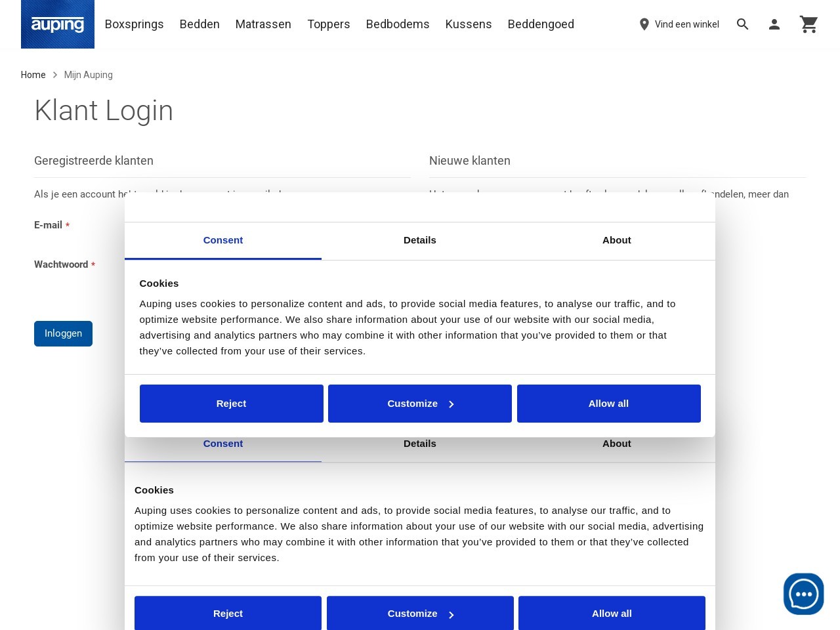Select Toppers in the navigation bar
Screen dimensions: 840x630
pyautogui.click(x=329, y=24)
